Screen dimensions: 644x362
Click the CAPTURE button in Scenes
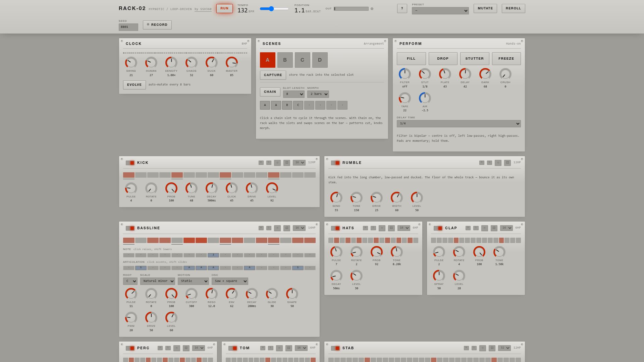pyautogui.click(x=273, y=75)
